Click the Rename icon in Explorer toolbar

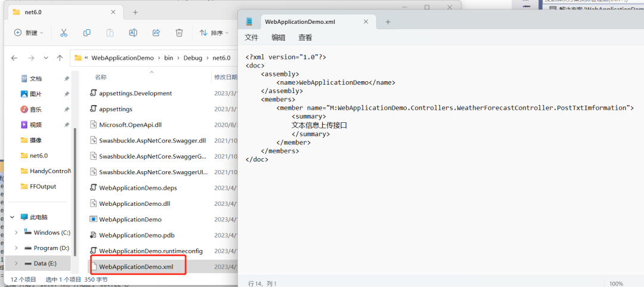(133, 33)
